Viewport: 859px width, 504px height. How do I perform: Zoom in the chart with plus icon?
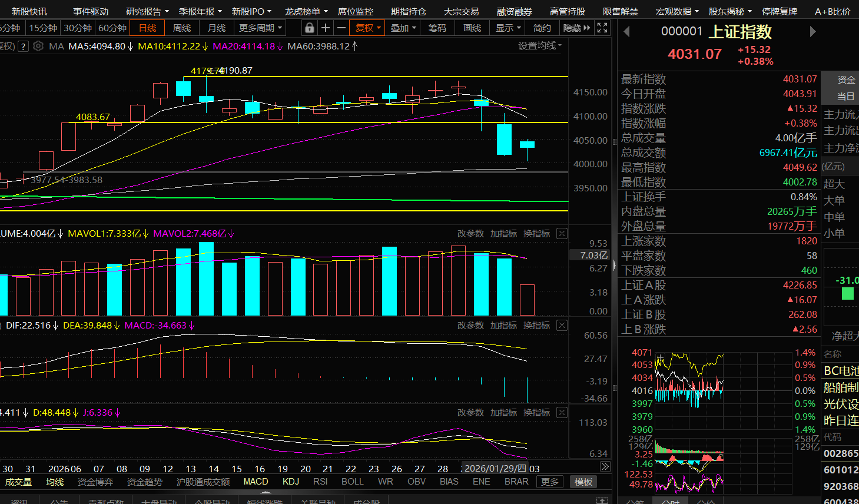coord(325,28)
